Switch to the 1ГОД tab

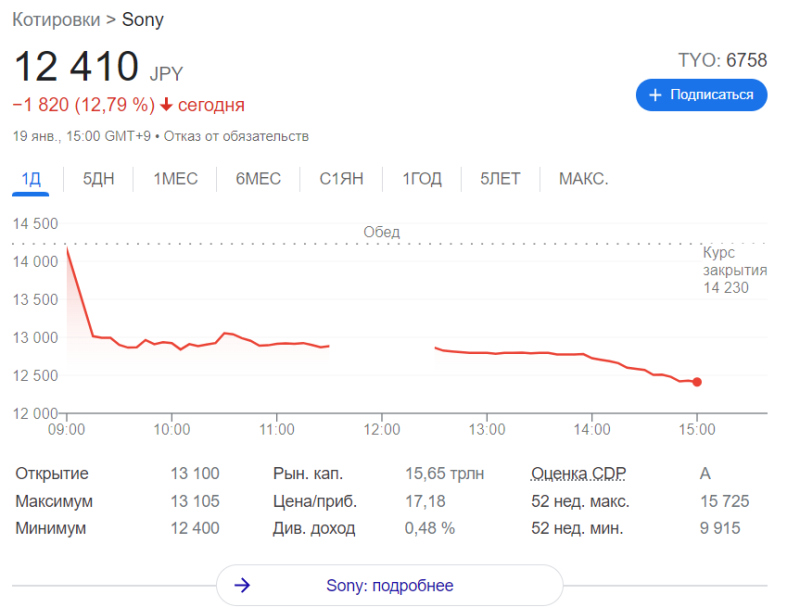pos(422,179)
